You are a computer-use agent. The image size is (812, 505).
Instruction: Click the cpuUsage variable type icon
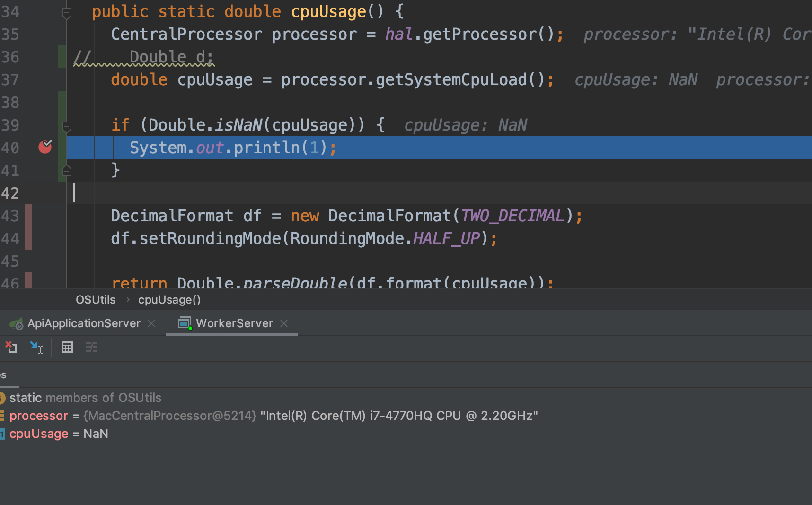coord(2,434)
